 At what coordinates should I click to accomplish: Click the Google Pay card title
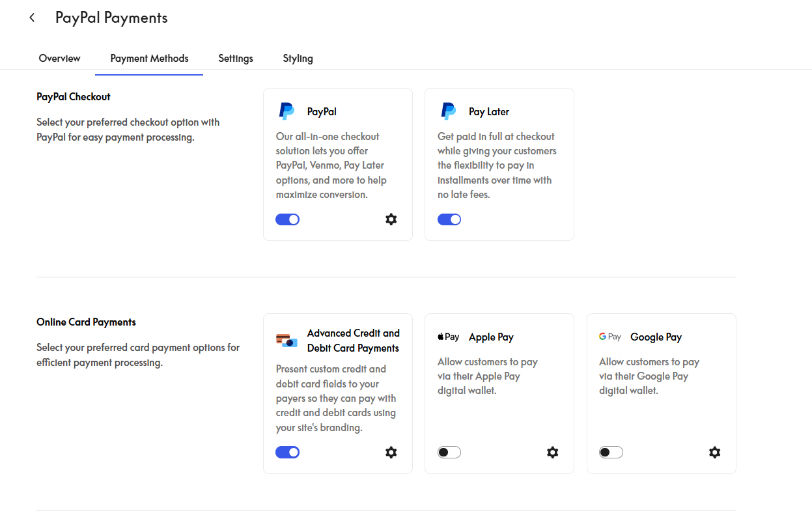(656, 337)
